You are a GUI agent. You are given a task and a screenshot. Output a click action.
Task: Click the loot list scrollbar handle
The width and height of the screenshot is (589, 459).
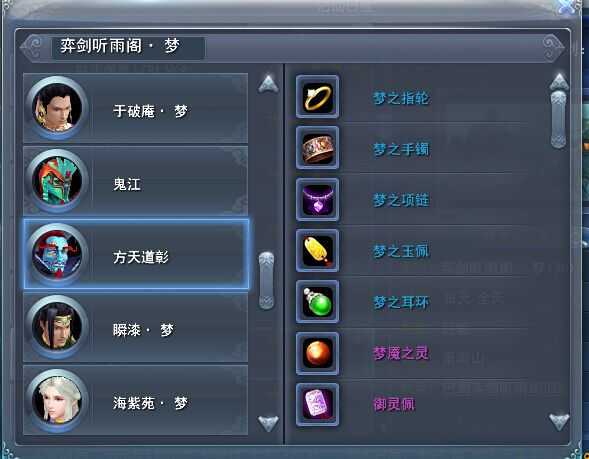click(x=559, y=119)
